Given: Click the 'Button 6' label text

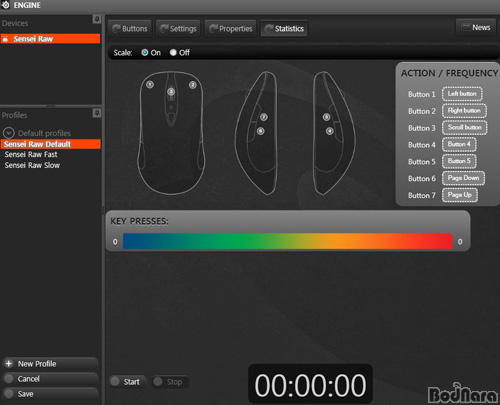Looking at the screenshot, I should point(422,179).
